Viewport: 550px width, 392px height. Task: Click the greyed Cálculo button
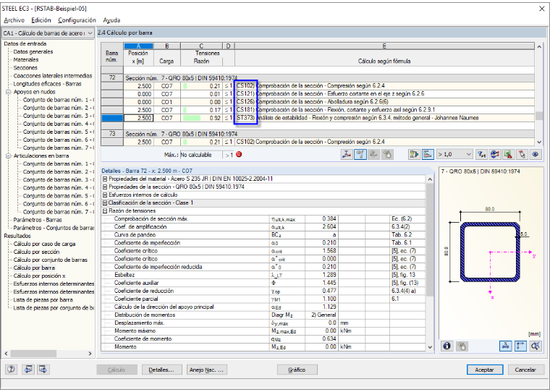[x=116, y=370]
